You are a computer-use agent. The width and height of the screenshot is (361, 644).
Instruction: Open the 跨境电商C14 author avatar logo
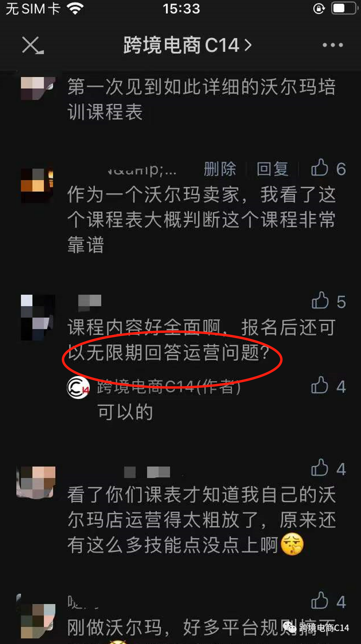click(x=78, y=388)
